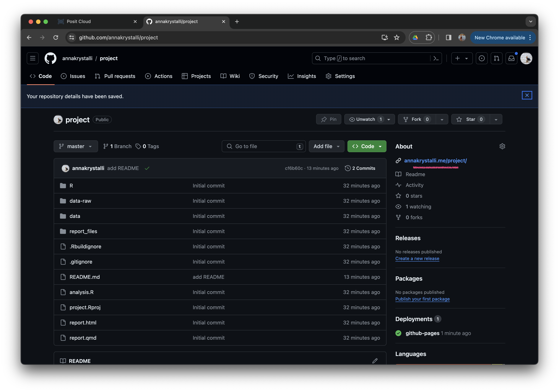
Task: View site information icon in address bar
Action: (x=72, y=37)
